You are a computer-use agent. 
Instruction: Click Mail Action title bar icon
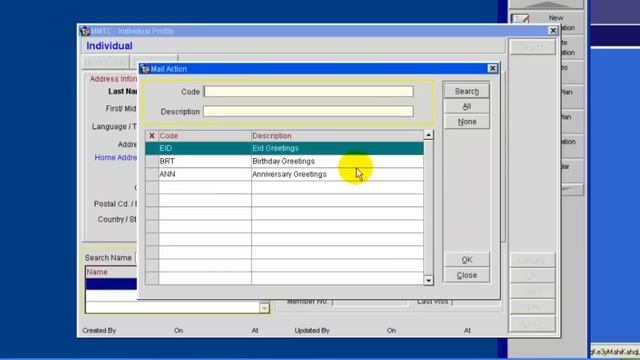[145, 69]
